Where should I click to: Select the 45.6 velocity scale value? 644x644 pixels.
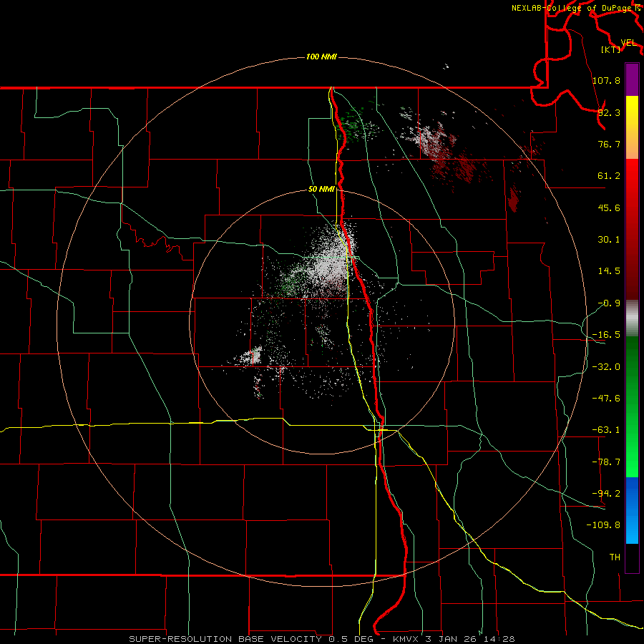coord(609,208)
